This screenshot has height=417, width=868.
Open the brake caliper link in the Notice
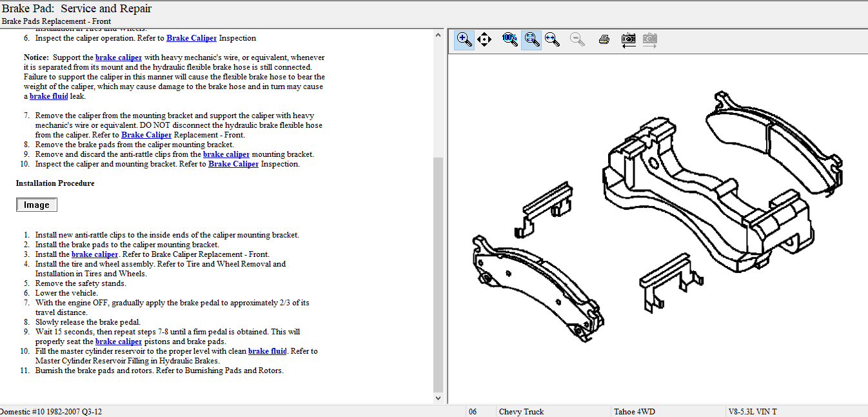(x=118, y=57)
